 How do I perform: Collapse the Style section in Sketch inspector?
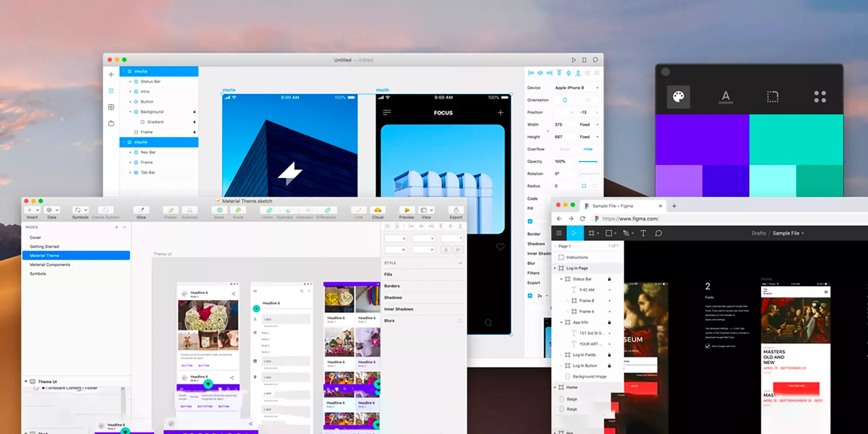tap(460, 263)
